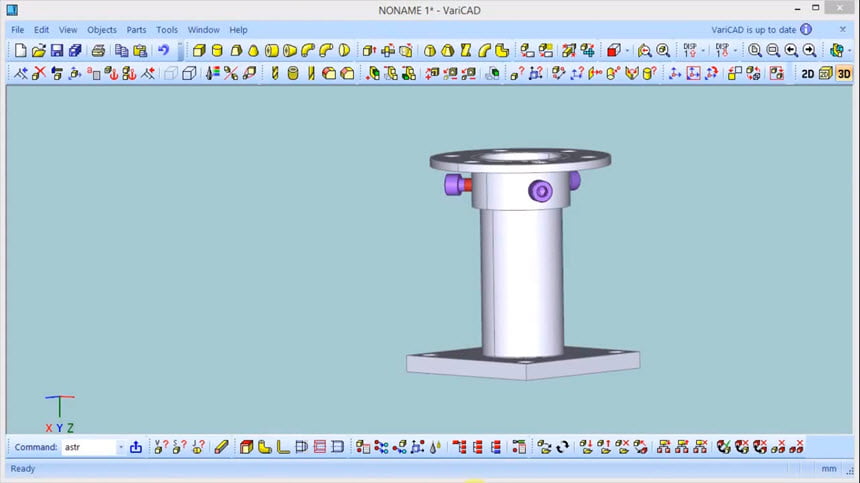
Task: Focus the Command input field
Action: click(89, 447)
